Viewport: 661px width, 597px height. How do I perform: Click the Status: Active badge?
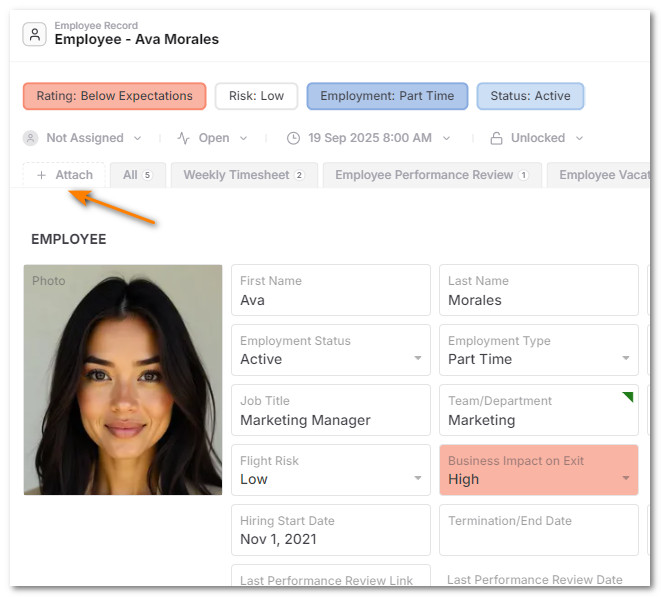[x=530, y=96]
